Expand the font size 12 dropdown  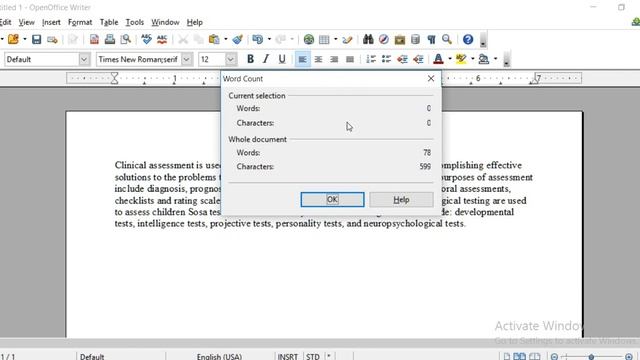tap(231, 59)
